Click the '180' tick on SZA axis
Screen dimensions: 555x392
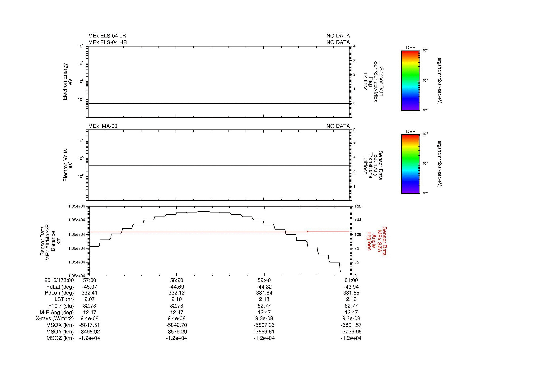[x=358, y=206]
